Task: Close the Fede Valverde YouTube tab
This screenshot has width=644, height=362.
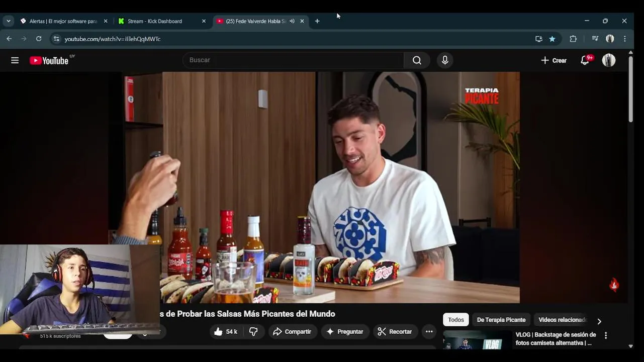Action: tap(302, 21)
